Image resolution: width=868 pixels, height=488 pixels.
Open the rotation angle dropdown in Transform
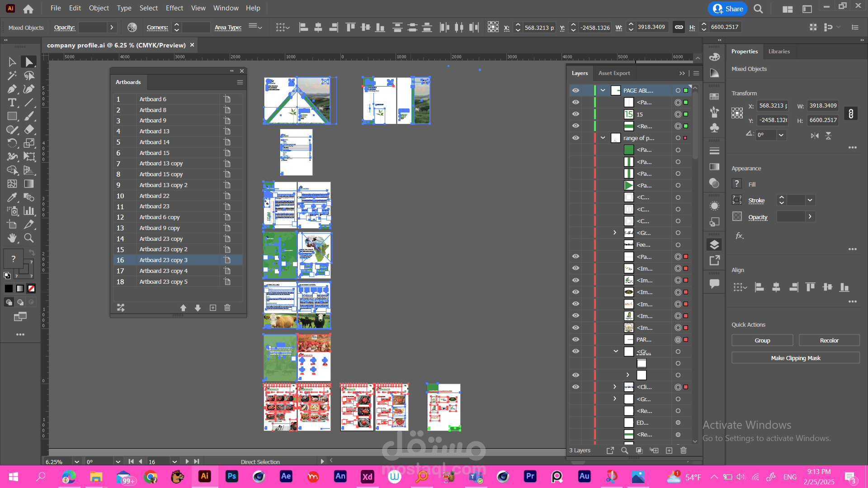(781, 135)
